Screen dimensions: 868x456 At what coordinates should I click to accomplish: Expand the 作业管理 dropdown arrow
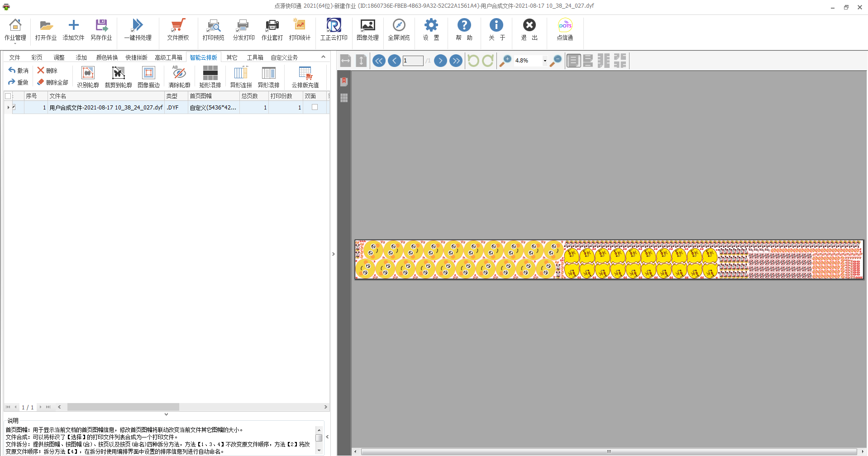pyautogui.click(x=15, y=43)
